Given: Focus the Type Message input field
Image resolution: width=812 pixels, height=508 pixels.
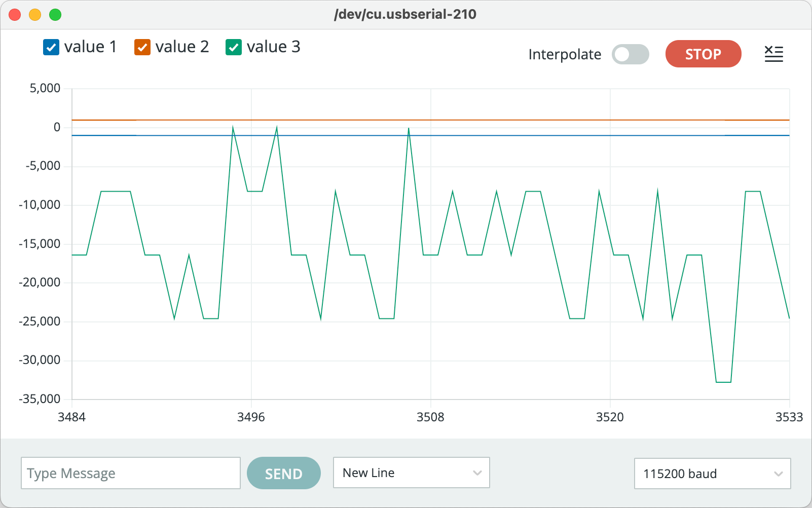Looking at the screenshot, I should pos(131,473).
